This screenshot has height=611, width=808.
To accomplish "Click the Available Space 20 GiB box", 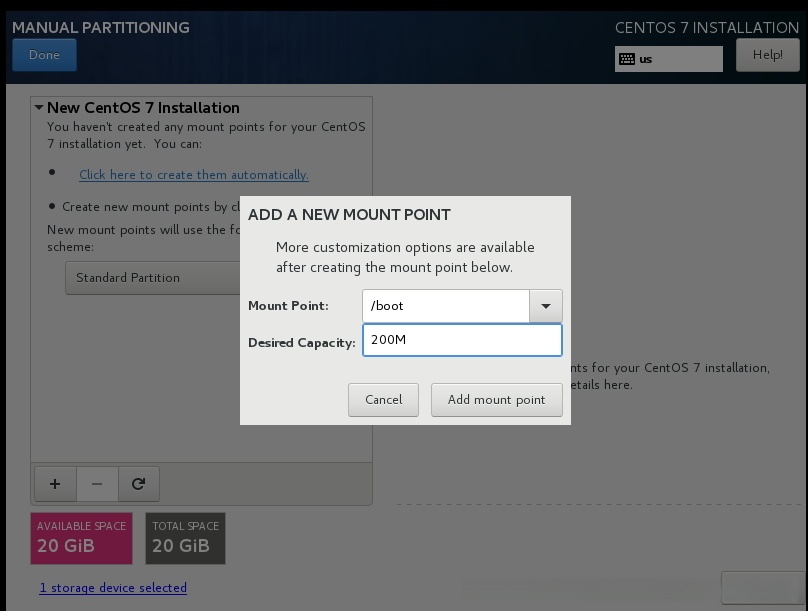I will (x=82, y=538).
